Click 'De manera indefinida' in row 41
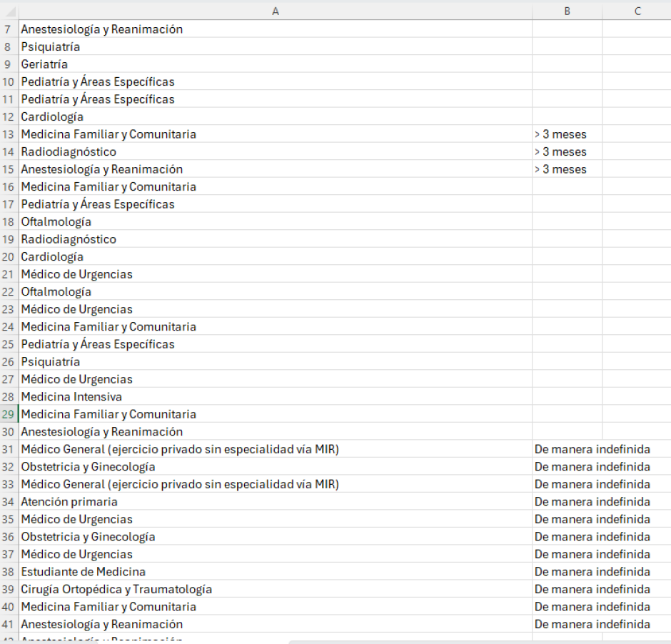This screenshot has width=671, height=644. tap(592, 625)
